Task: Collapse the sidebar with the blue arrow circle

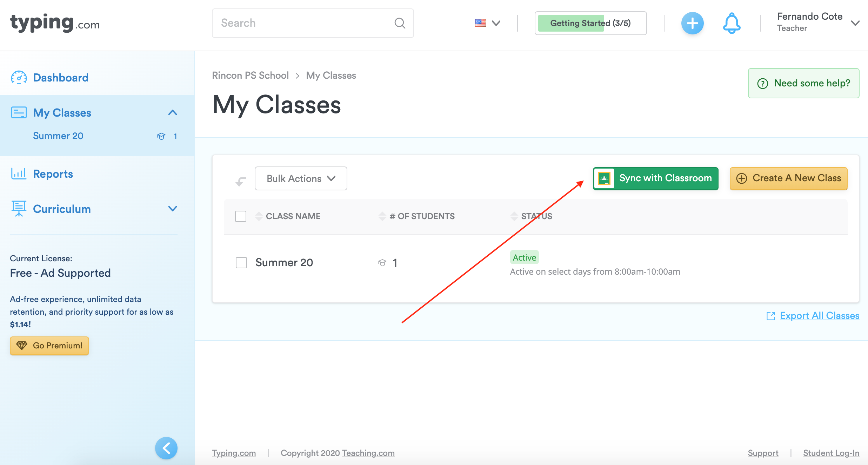Action: pyautogui.click(x=166, y=448)
